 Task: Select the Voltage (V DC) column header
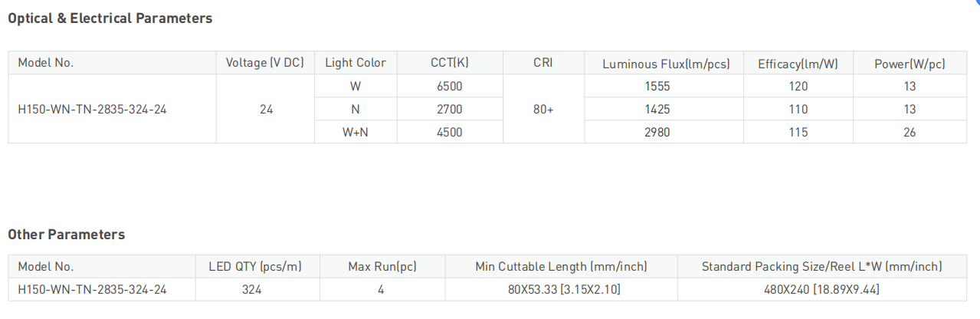(265, 63)
